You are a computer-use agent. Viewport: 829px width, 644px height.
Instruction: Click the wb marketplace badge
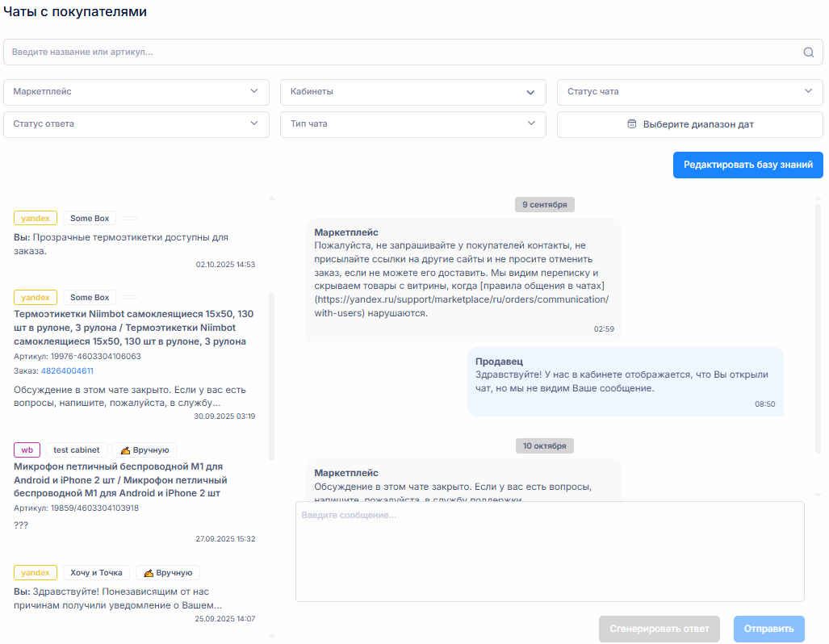[x=27, y=450]
